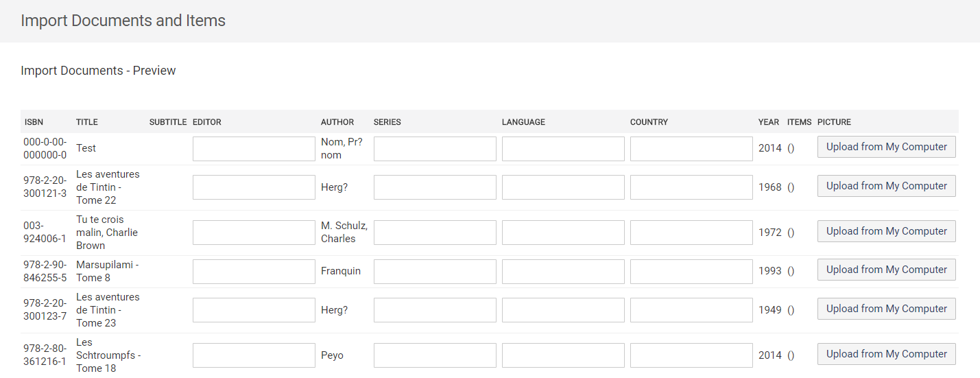
Task: Select Language field for Charlie Brown book
Action: pos(563,233)
